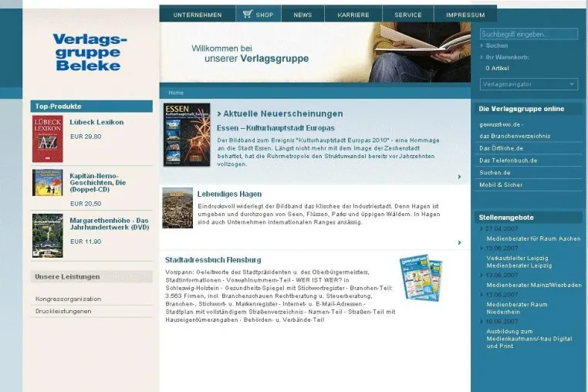Click the welcome banner reading image
Image resolution: width=588 pixels, height=392 pixels.
pyautogui.click(x=420, y=52)
